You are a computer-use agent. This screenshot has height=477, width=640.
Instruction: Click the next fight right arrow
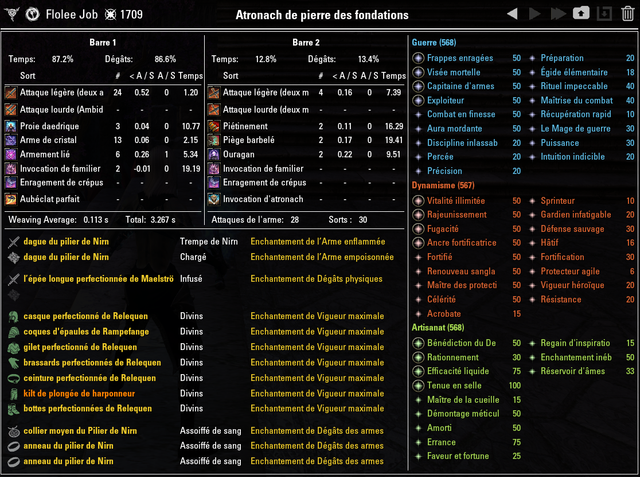click(x=535, y=14)
